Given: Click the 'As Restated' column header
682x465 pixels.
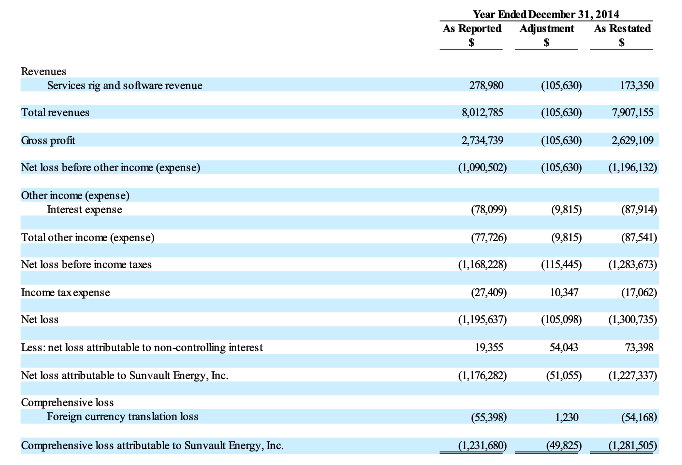Looking at the screenshot, I should (x=622, y=29).
